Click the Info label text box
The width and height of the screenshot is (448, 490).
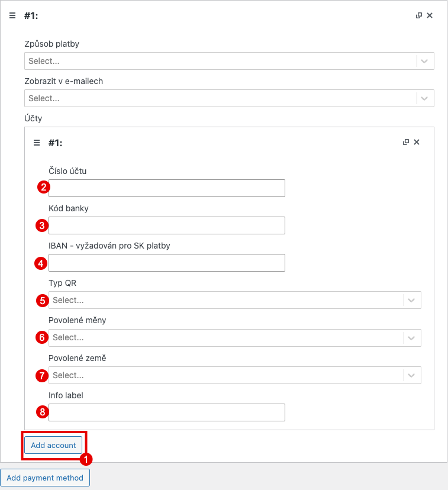click(x=167, y=412)
